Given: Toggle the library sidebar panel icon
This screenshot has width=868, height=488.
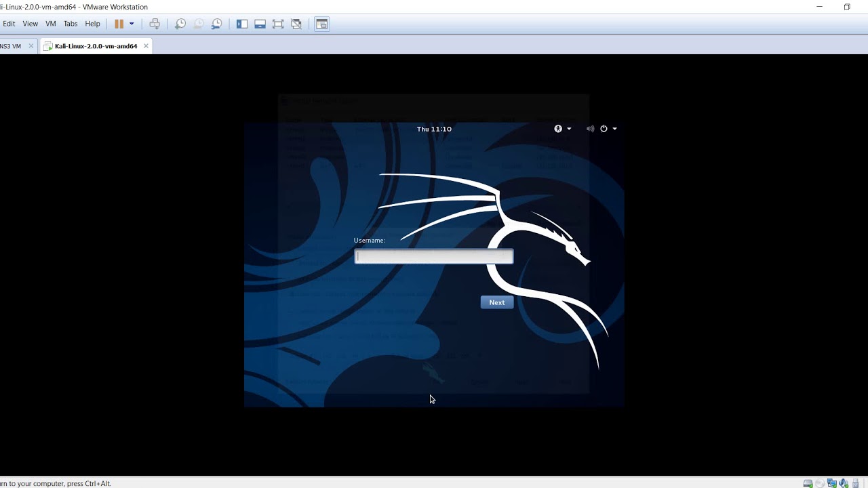Looking at the screenshot, I should point(242,24).
